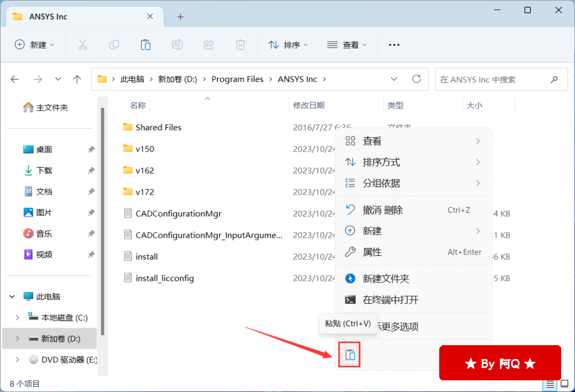Image resolution: width=575 pixels, height=392 pixels.
Task: Select 属性 in the context menu
Action: pos(372,252)
